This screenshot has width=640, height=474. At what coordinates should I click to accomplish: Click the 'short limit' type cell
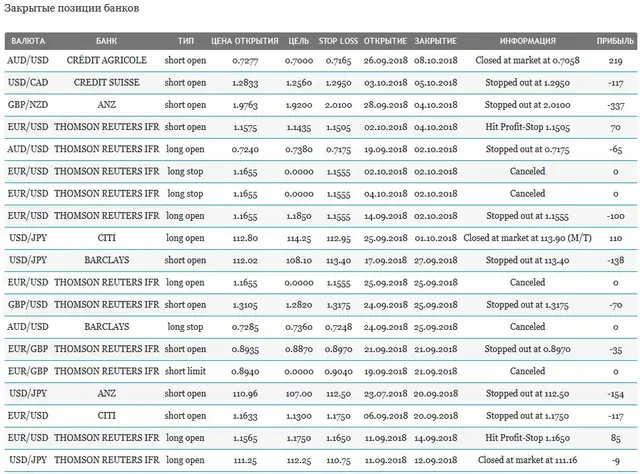pyautogui.click(x=185, y=371)
